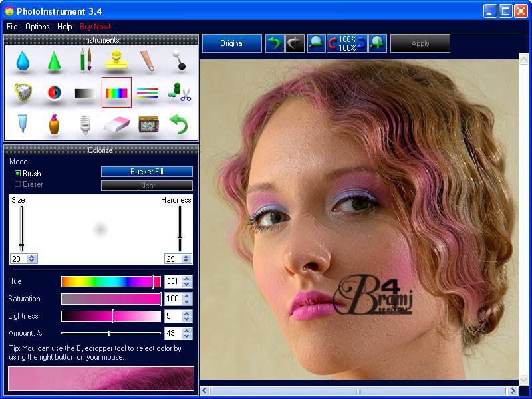Select the television denoise tool icon
Screen dimensions: 532x399
(148, 124)
